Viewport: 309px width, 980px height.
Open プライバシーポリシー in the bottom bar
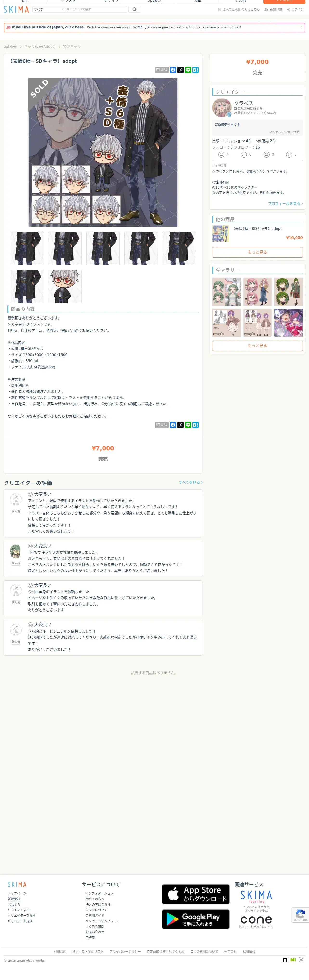(x=125, y=952)
